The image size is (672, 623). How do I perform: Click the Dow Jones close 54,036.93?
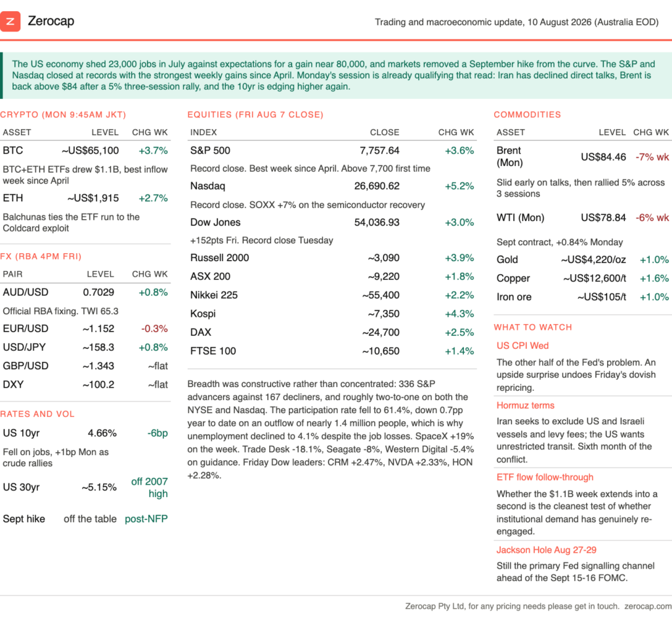coord(377,223)
